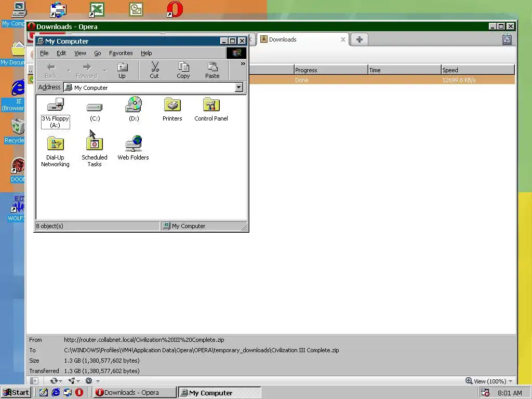Open the Address bar dropdown

point(239,87)
